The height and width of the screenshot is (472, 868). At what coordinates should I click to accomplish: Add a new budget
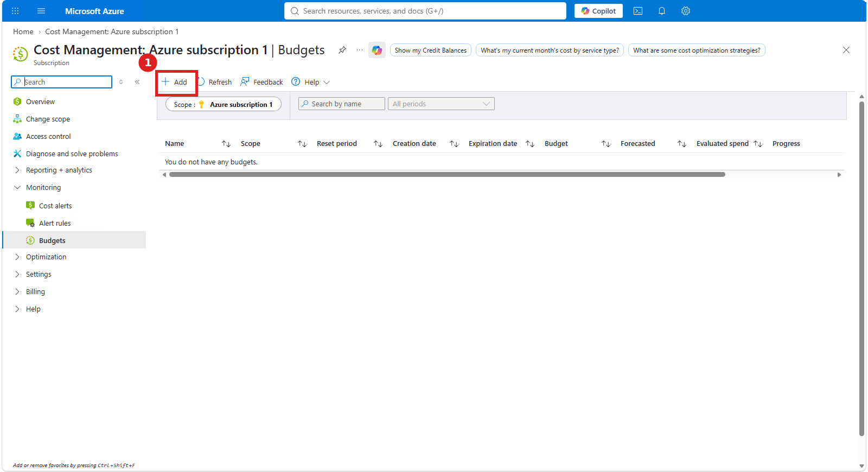pos(175,82)
